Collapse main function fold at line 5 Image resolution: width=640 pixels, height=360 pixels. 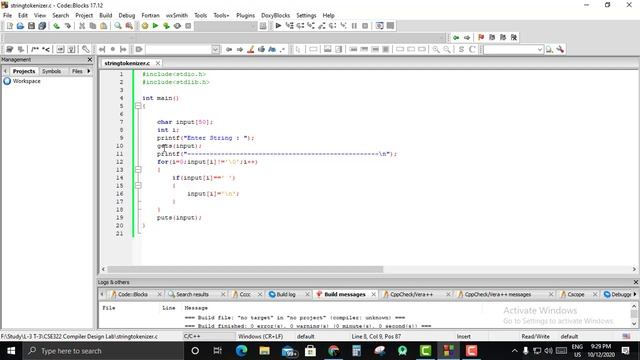138,106
